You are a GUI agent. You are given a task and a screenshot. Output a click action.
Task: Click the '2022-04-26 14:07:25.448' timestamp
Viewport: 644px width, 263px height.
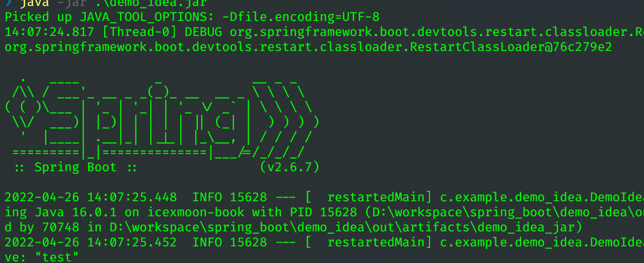[x=91, y=197]
